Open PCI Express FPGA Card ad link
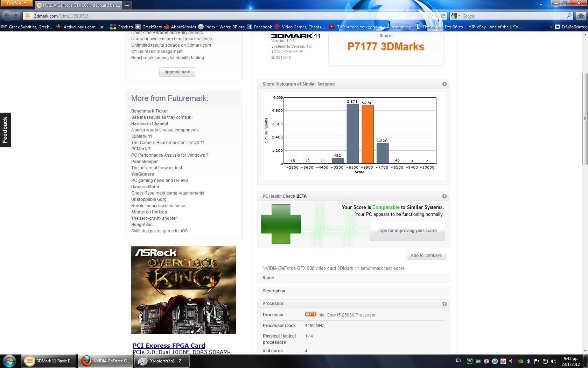The image size is (588, 368). [x=169, y=346]
